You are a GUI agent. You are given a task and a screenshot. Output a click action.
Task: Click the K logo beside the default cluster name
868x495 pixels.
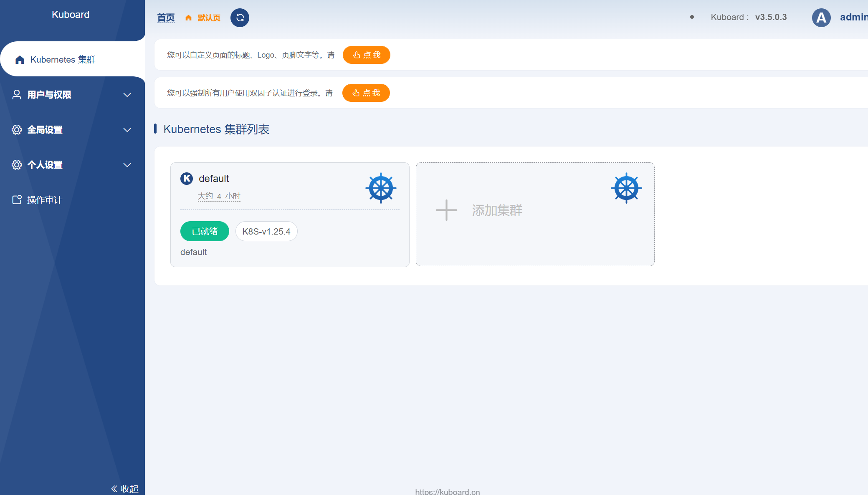click(187, 179)
